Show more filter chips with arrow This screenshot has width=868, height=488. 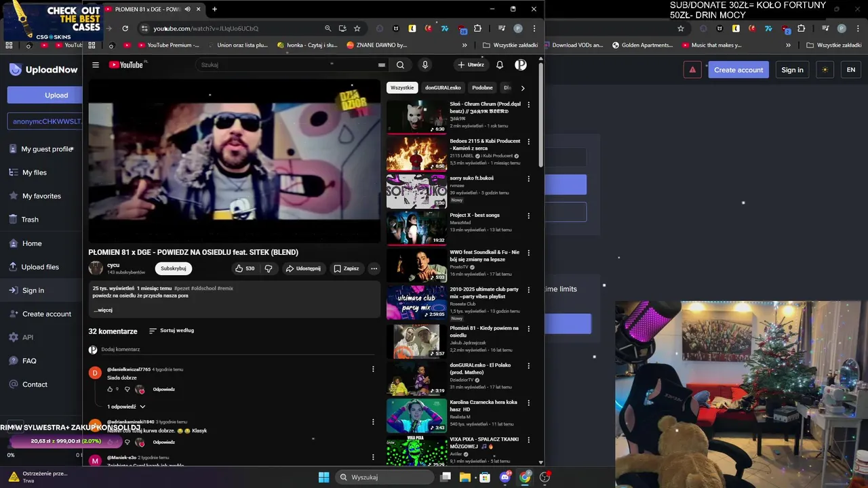522,88
